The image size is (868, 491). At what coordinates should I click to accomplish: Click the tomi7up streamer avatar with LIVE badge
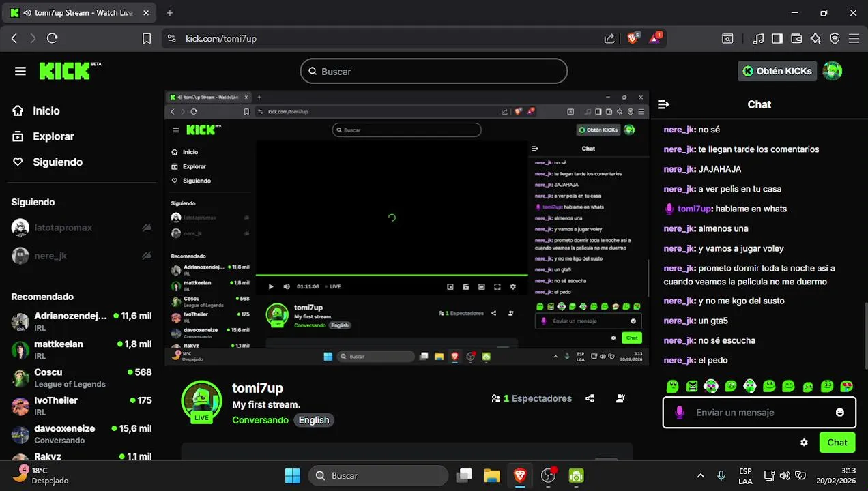(x=201, y=402)
